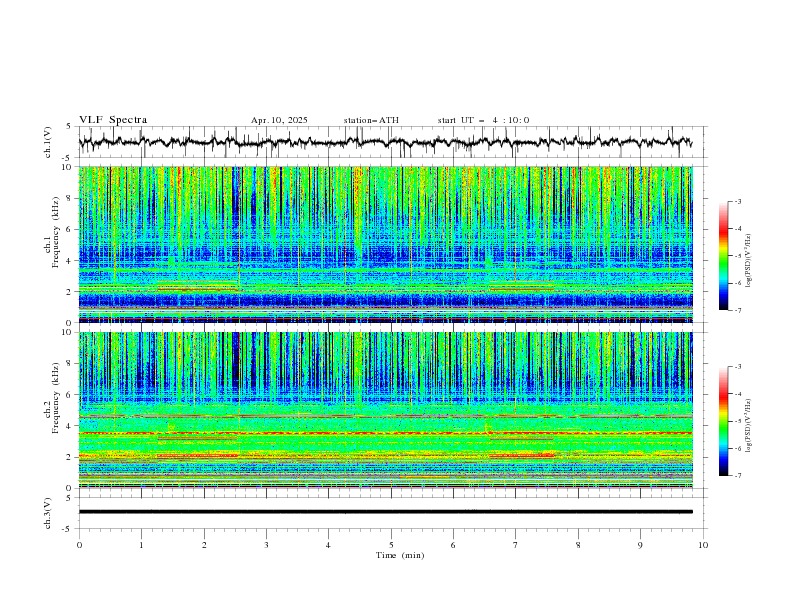Select the "Time (min)" x-axis label

(x=400, y=555)
